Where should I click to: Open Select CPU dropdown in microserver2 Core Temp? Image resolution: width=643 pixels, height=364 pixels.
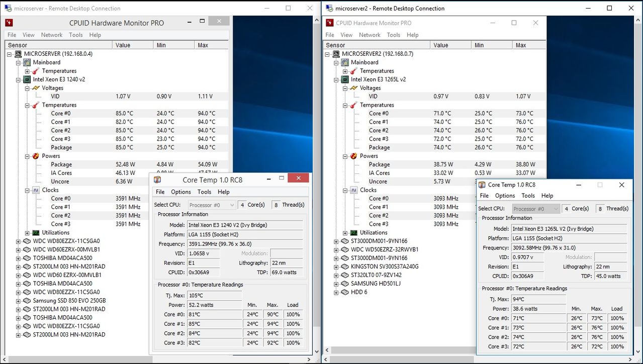pos(536,209)
